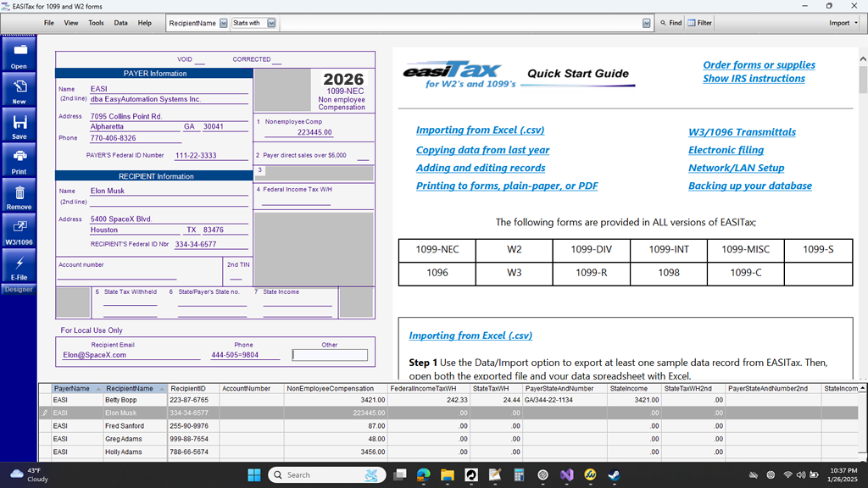The height and width of the screenshot is (488, 868).
Task: Click the 1099-NEC cell in forms table
Action: pyautogui.click(x=437, y=250)
